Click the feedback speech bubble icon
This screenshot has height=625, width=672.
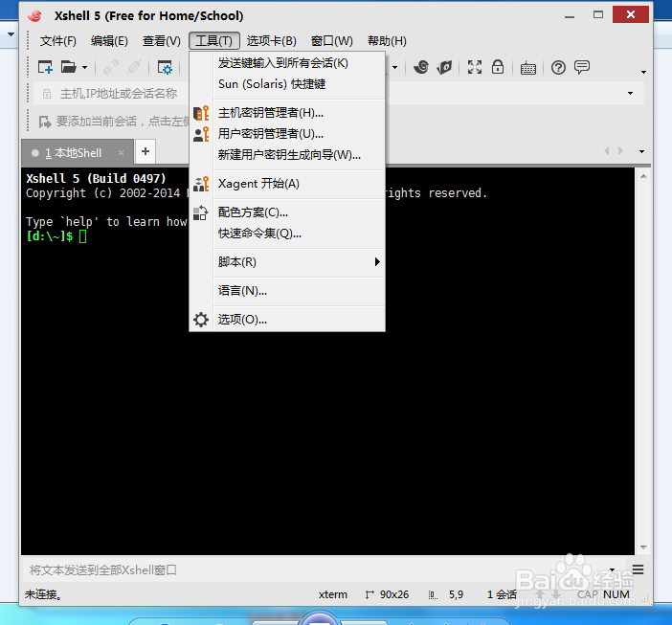(582, 67)
